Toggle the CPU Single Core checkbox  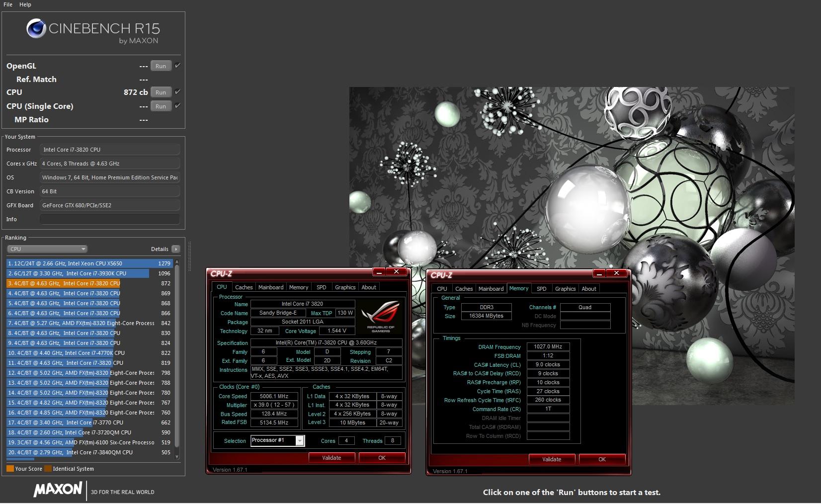[x=177, y=106]
